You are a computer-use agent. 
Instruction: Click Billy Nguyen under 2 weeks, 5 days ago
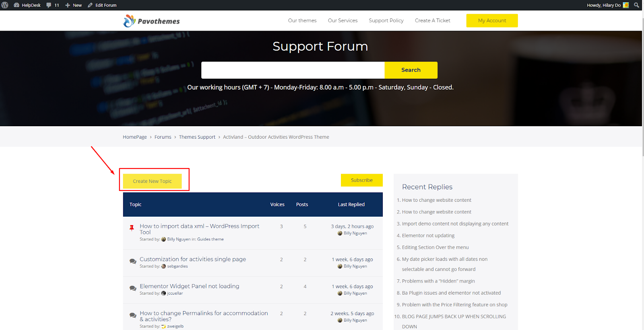(x=355, y=320)
